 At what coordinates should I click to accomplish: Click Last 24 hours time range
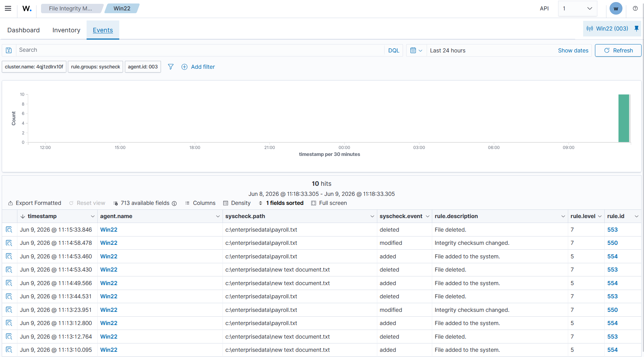point(448,50)
